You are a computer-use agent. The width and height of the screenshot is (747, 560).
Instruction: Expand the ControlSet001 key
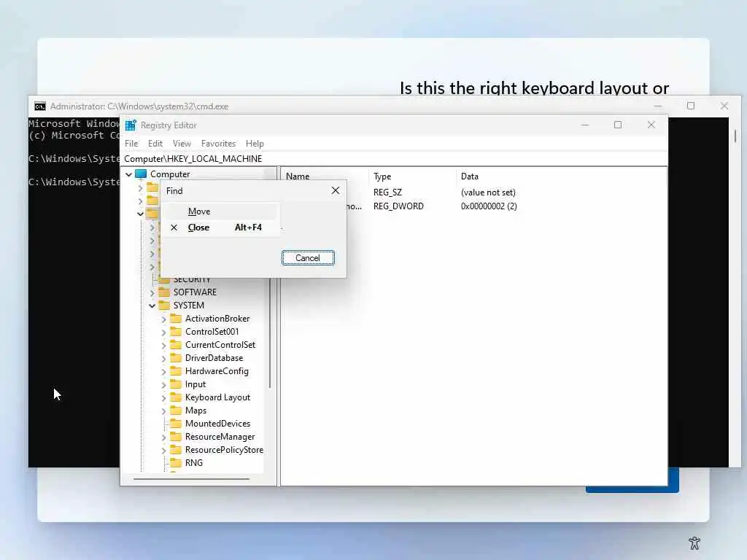click(164, 332)
